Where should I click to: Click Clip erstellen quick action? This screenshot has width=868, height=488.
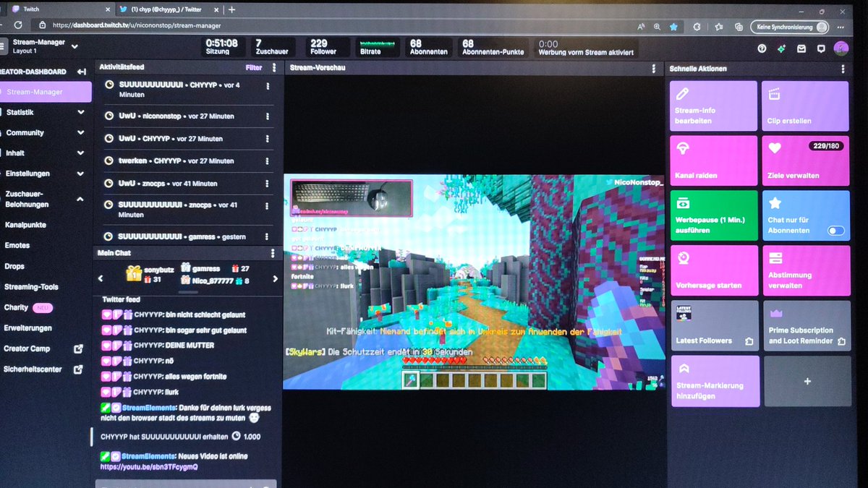click(x=805, y=106)
